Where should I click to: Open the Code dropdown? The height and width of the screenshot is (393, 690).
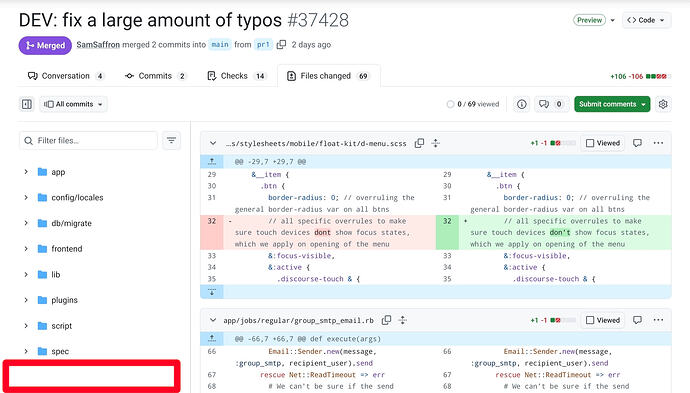coord(646,20)
